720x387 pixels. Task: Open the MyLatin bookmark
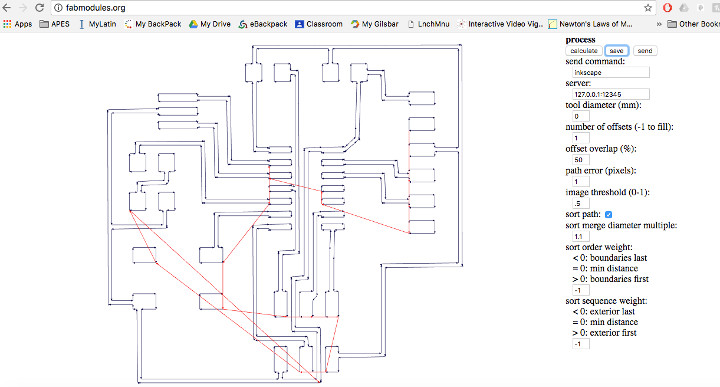click(x=97, y=24)
